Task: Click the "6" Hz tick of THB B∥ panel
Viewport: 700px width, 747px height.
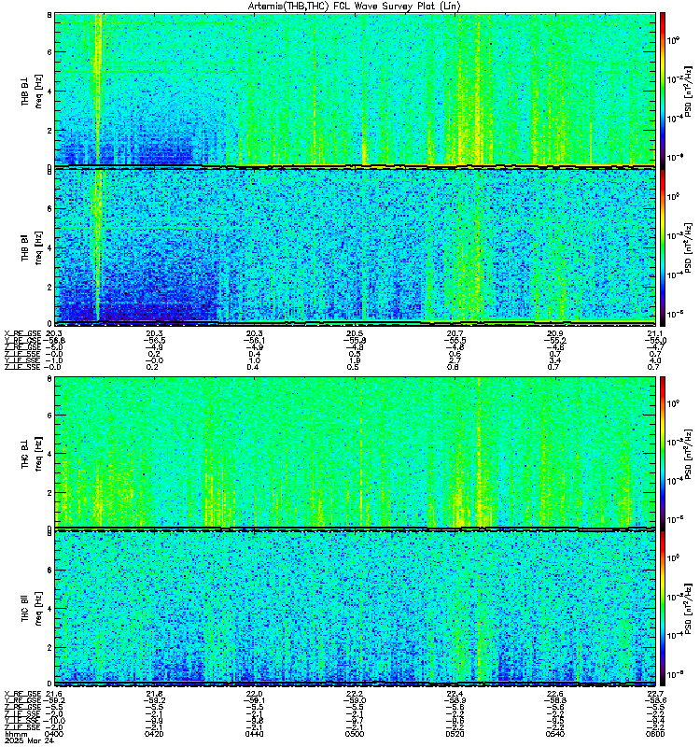Action: coord(49,208)
